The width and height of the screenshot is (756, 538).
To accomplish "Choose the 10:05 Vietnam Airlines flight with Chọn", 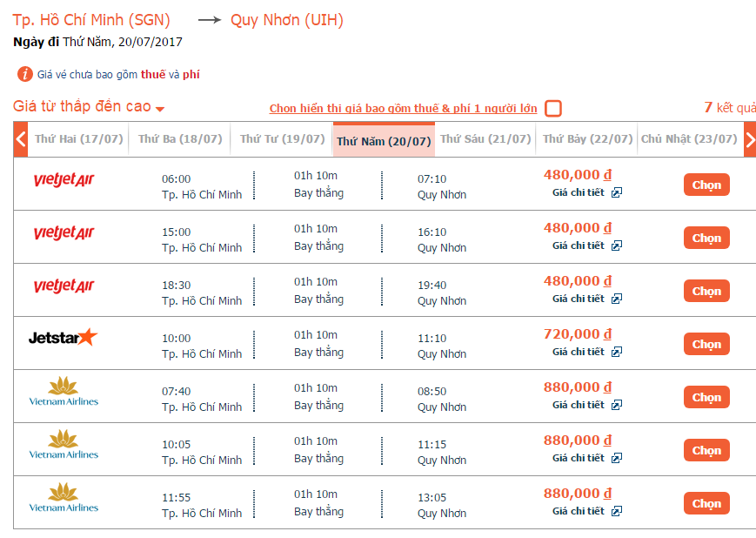I will coord(706,450).
